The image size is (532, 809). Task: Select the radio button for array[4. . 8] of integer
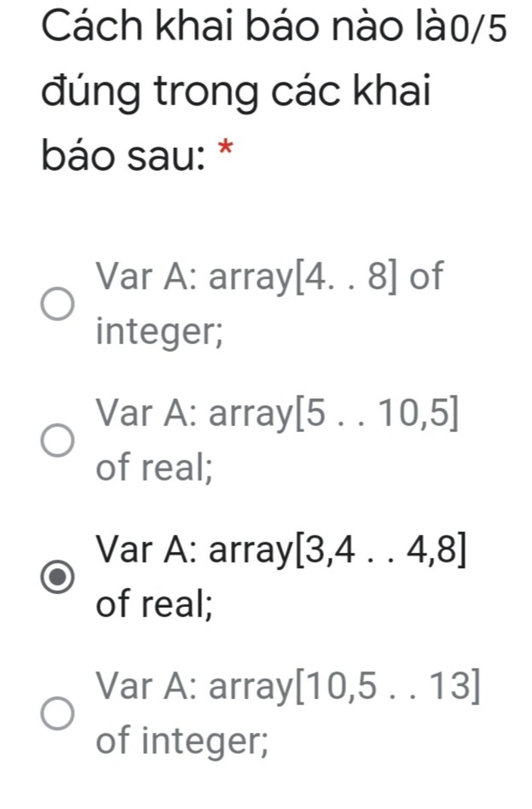click(x=58, y=304)
